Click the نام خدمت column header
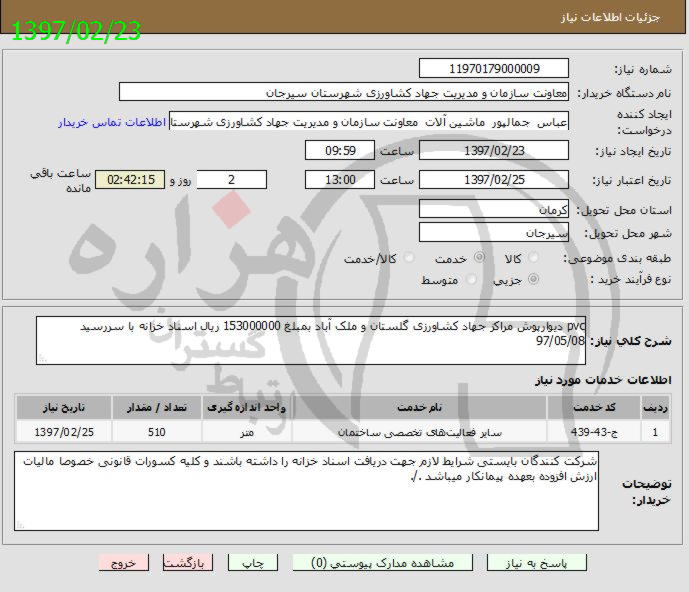Image resolution: width=689 pixels, height=592 pixels. click(419, 407)
